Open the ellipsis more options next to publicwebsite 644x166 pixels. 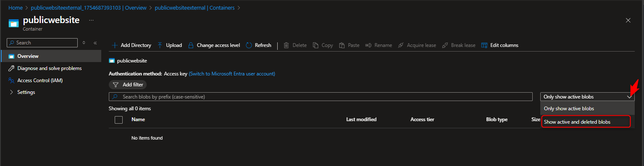(x=92, y=20)
